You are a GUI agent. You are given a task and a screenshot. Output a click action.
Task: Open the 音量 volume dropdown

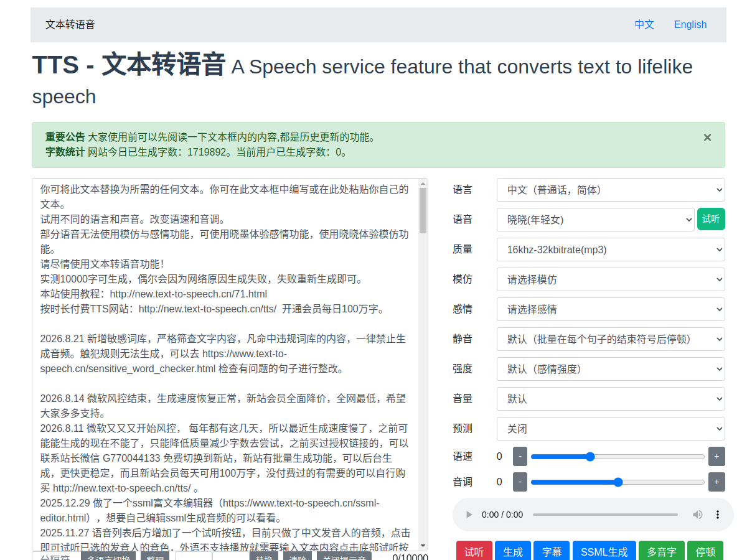pyautogui.click(x=611, y=399)
